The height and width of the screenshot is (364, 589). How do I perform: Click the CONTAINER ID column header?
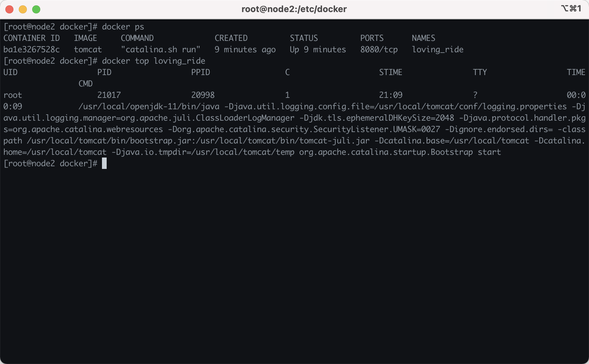coord(32,38)
